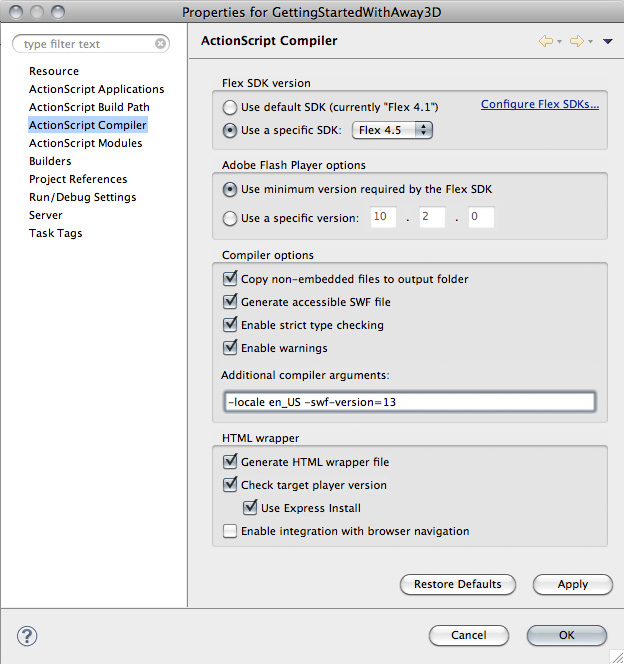This screenshot has height=664, width=624.
Task: Select Run/Debug Settings in sidebar
Action: (83, 197)
